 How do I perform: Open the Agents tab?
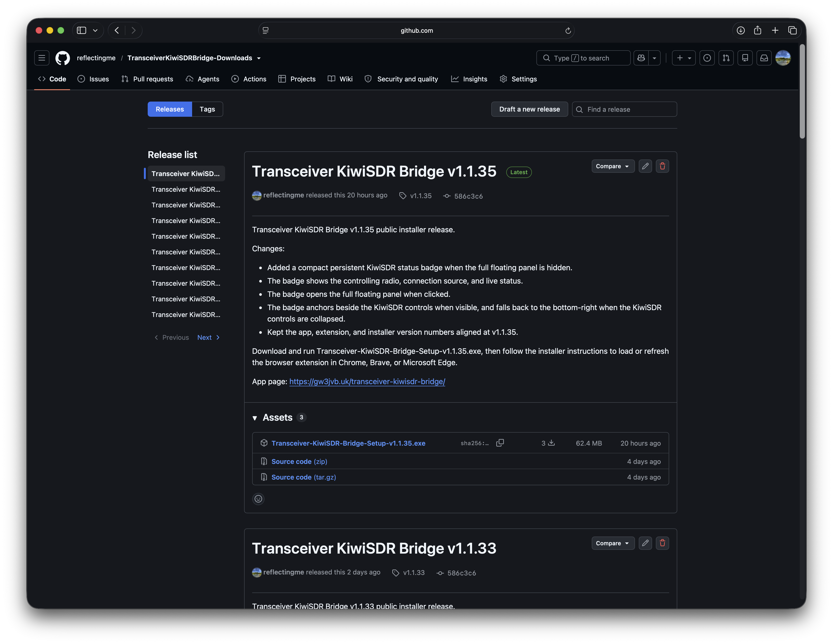203,79
